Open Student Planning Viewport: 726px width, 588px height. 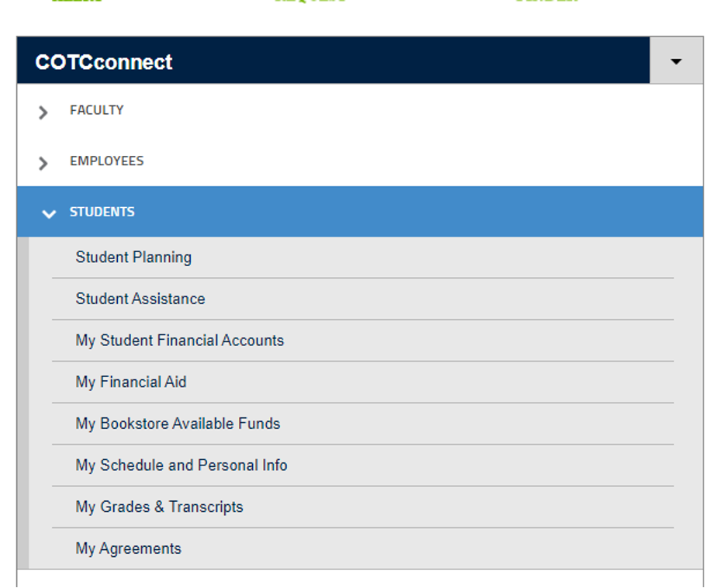coord(133,257)
